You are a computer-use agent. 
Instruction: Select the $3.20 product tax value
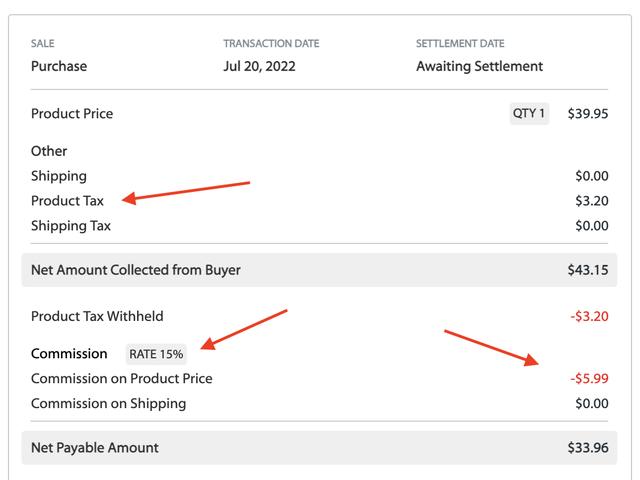(x=591, y=201)
